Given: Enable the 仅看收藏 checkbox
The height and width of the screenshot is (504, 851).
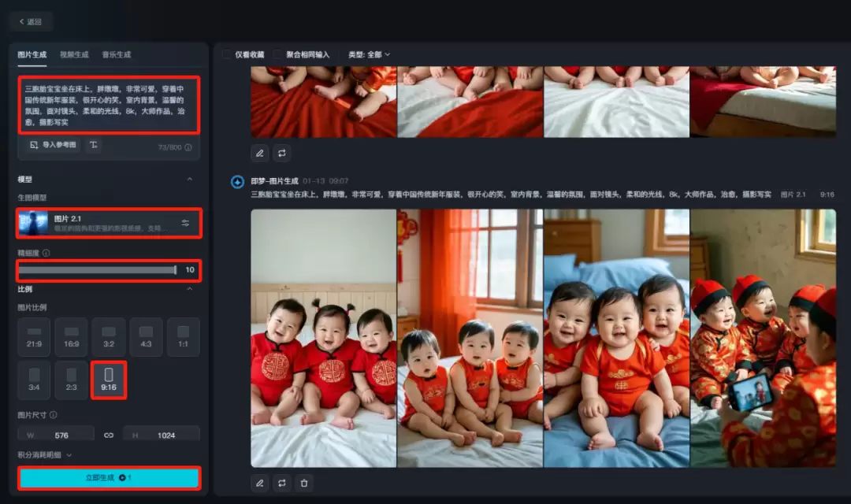Looking at the screenshot, I should coord(227,54).
